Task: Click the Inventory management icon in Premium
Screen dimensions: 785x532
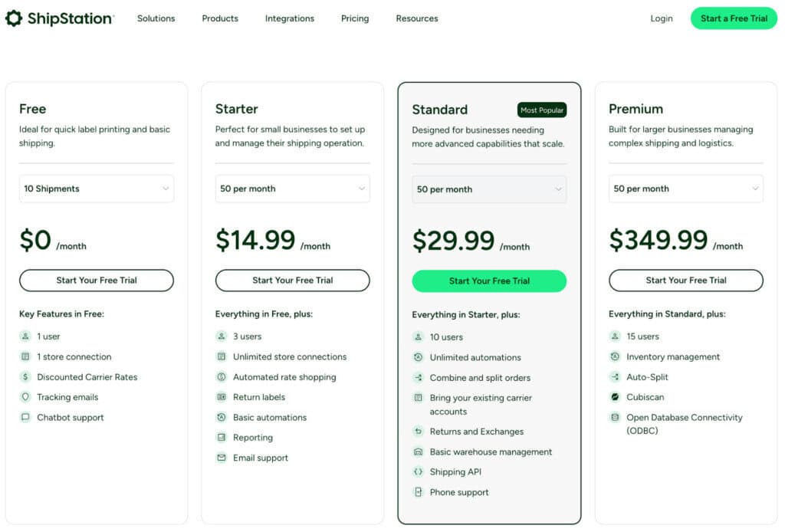Action: (615, 356)
